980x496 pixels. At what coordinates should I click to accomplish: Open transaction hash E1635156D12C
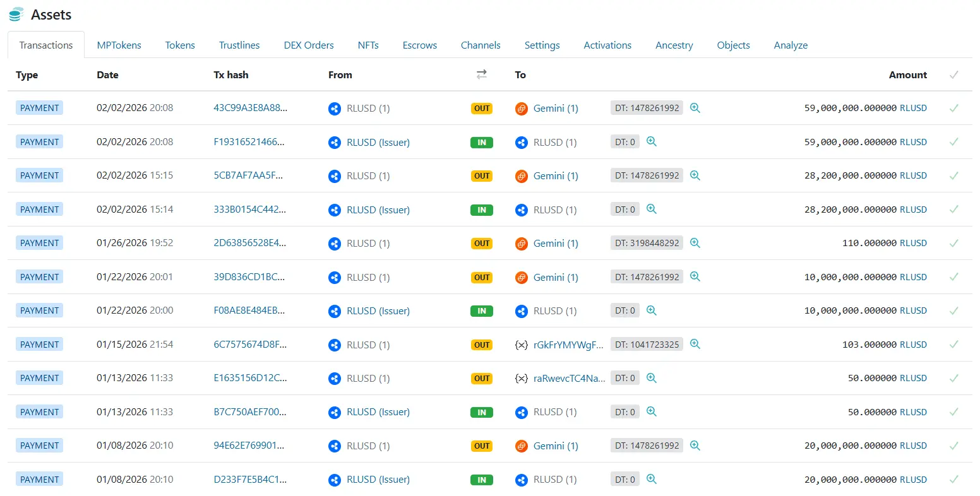click(250, 378)
